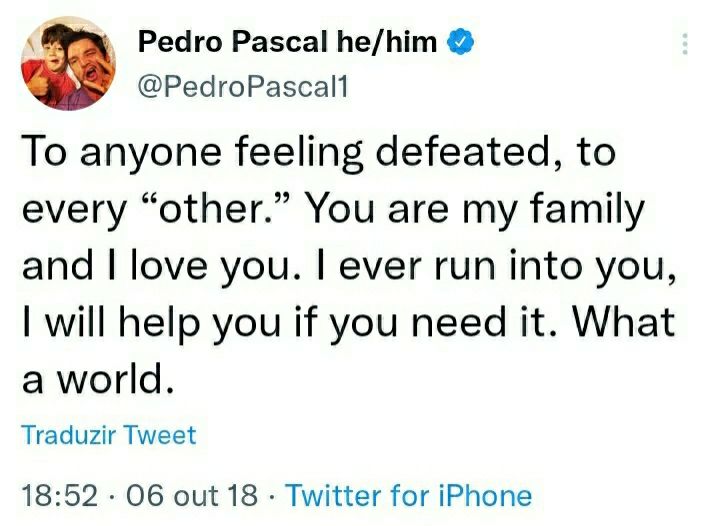Image resolution: width=703 pixels, height=526 pixels.
Task: Click the line 'I will help you if you need it.'
Action: 288,323
